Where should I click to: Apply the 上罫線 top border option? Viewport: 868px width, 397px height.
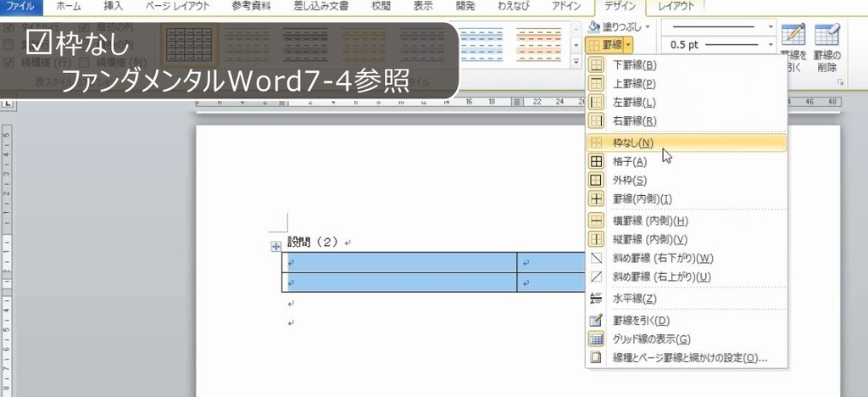pyautogui.click(x=686, y=84)
